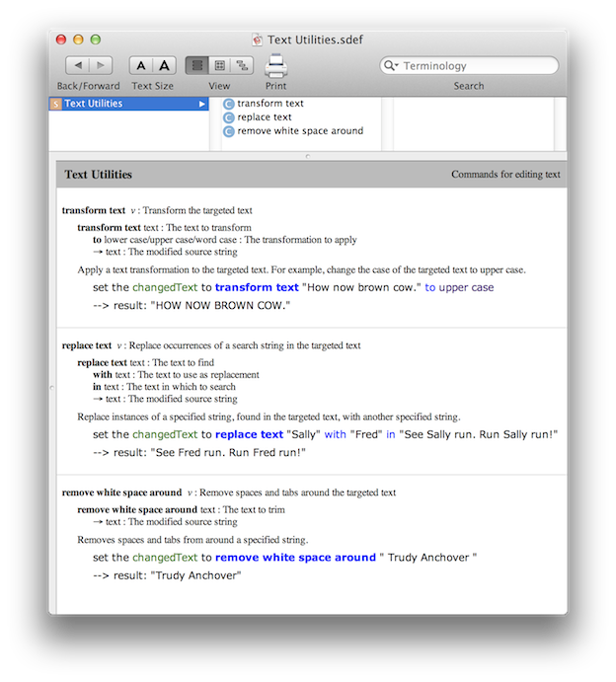Click the result "Trudy Anchover" line
The image size is (616, 682).
point(167,575)
